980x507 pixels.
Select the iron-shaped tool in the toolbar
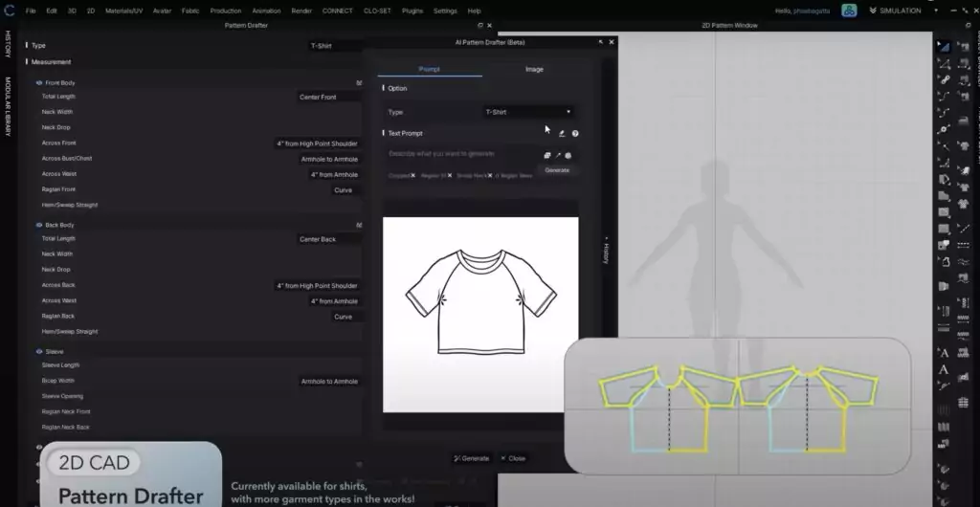[x=964, y=119]
